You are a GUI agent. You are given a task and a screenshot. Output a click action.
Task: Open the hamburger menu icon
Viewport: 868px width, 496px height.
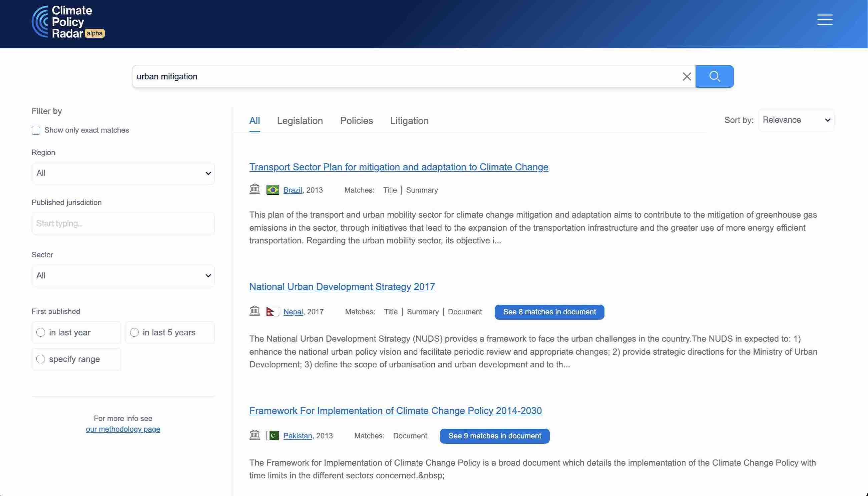point(824,20)
